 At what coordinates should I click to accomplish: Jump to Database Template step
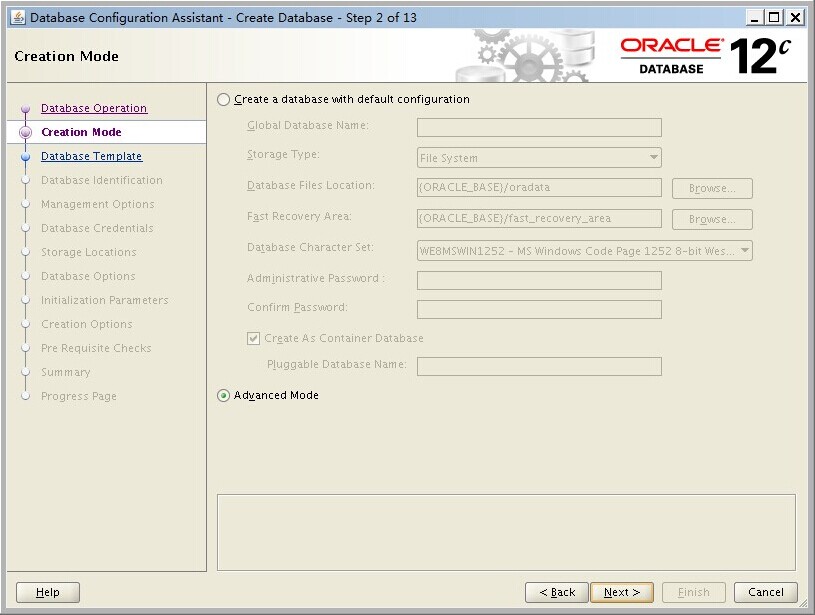click(91, 156)
